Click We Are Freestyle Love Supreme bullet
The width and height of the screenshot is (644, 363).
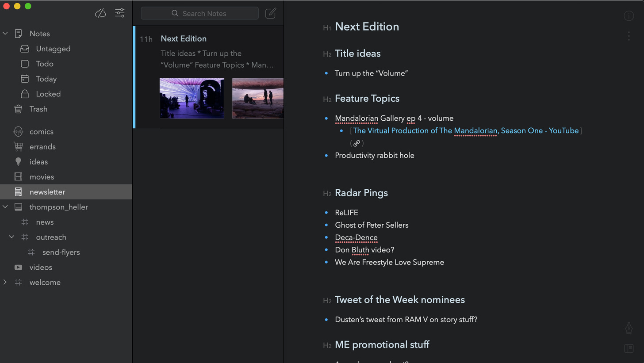[x=389, y=262]
